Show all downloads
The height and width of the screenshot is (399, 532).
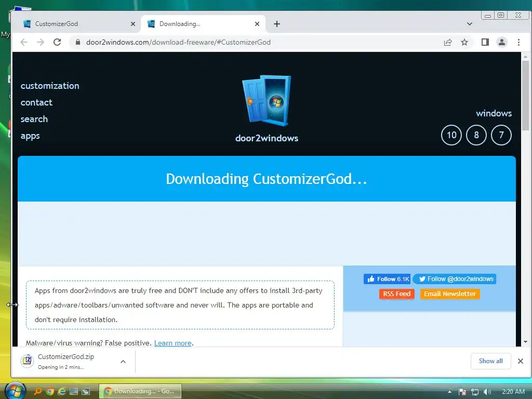[490, 361]
